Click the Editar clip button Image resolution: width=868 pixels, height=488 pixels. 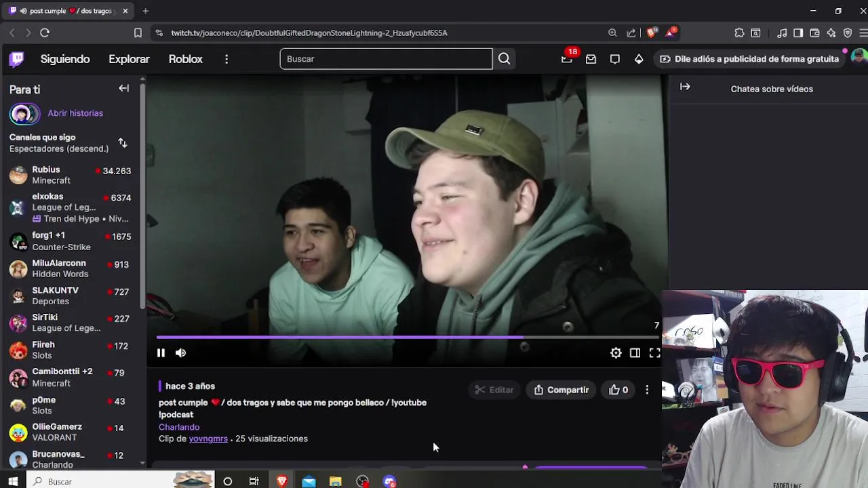point(494,390)
